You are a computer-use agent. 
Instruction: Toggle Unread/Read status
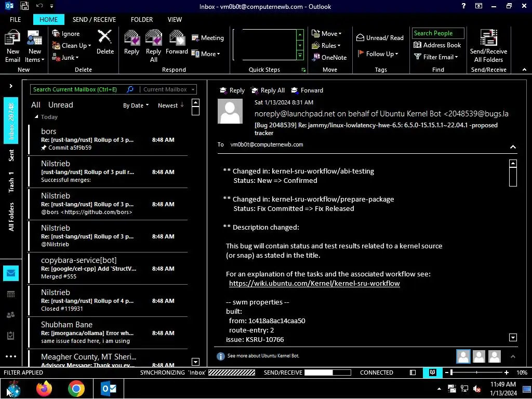pos(380,37)
